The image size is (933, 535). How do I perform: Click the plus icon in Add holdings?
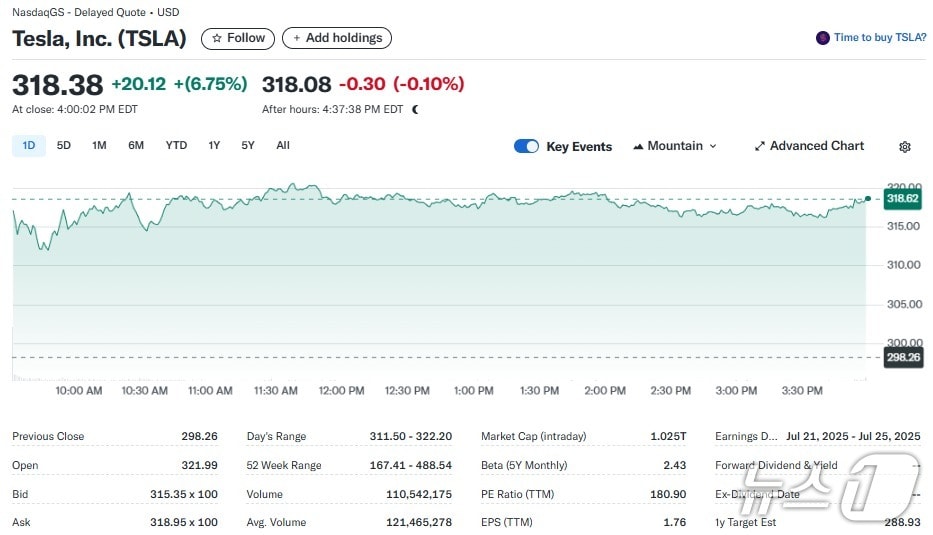point(297,38)
